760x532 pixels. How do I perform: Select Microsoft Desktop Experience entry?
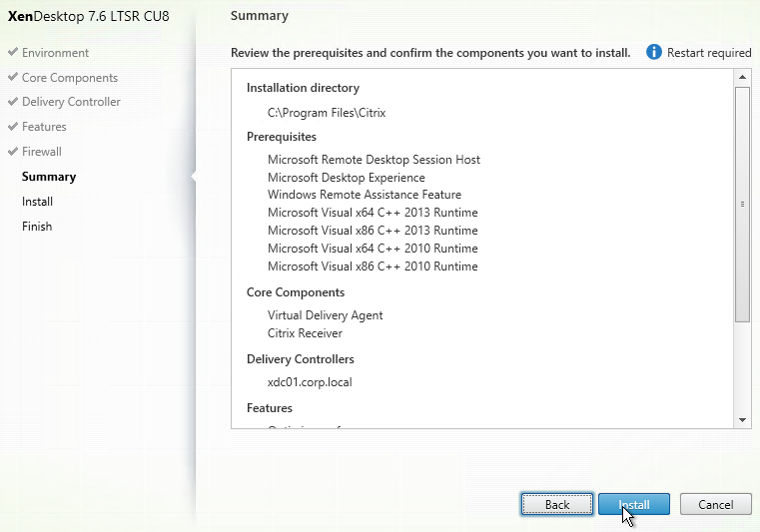click(x=347, y=178)
